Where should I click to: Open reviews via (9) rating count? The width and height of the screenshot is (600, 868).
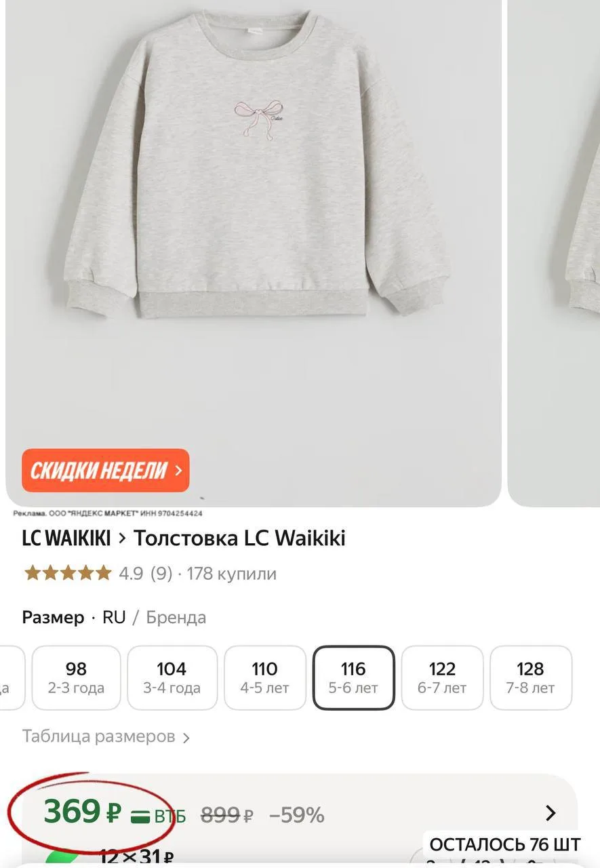tap(161, 574)
